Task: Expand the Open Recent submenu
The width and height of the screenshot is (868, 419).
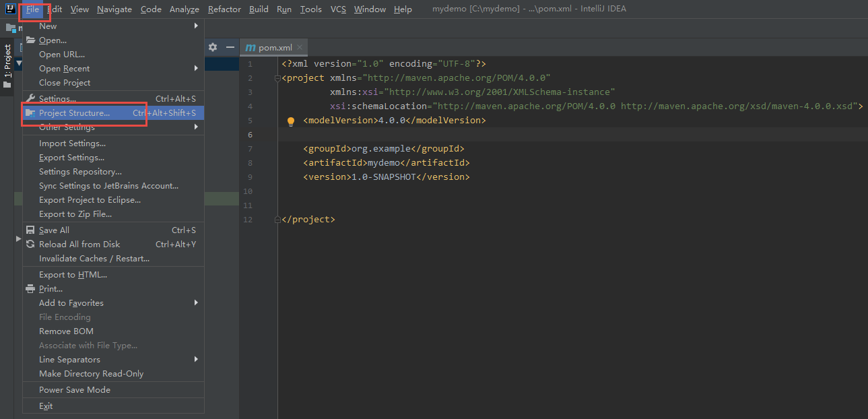Action: 65,69
